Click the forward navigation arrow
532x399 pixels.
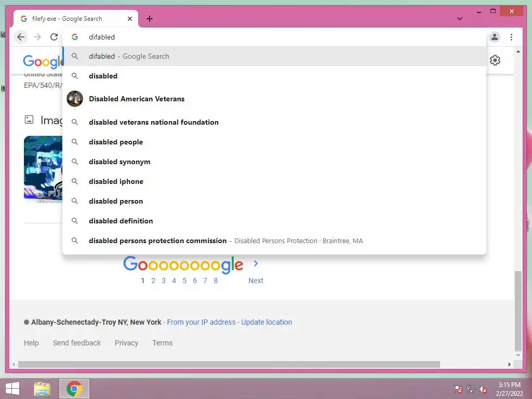[37, 37]
